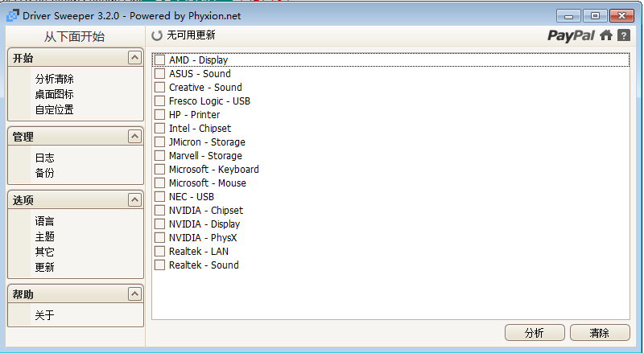Click the PayPal donate logo
This screenshot has width=644, height=353.
(572, 35)
